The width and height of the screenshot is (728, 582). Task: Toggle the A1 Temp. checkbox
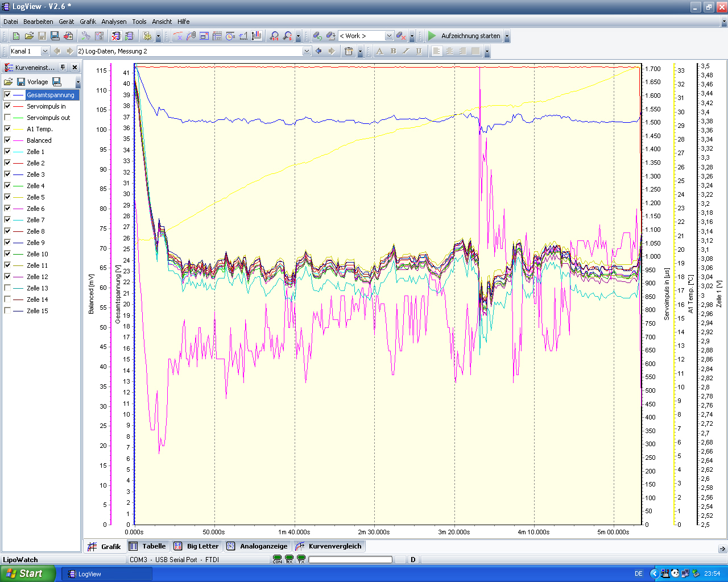pos(7,129)
